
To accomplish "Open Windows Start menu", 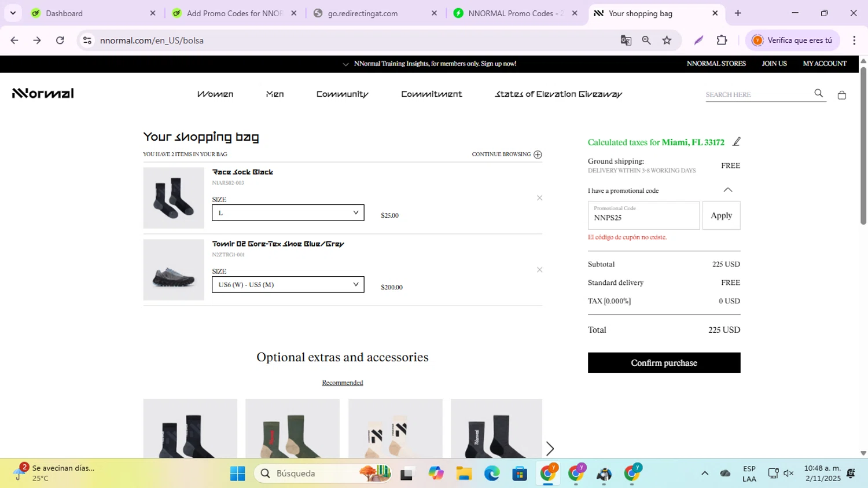I will [237, 474].
